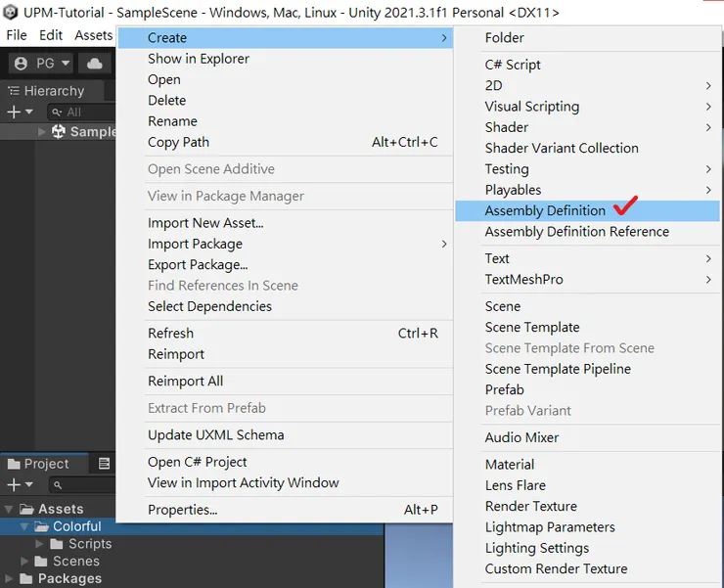Create a Render Texture
The height and width of the screenshot is (588, 724).
587,506
